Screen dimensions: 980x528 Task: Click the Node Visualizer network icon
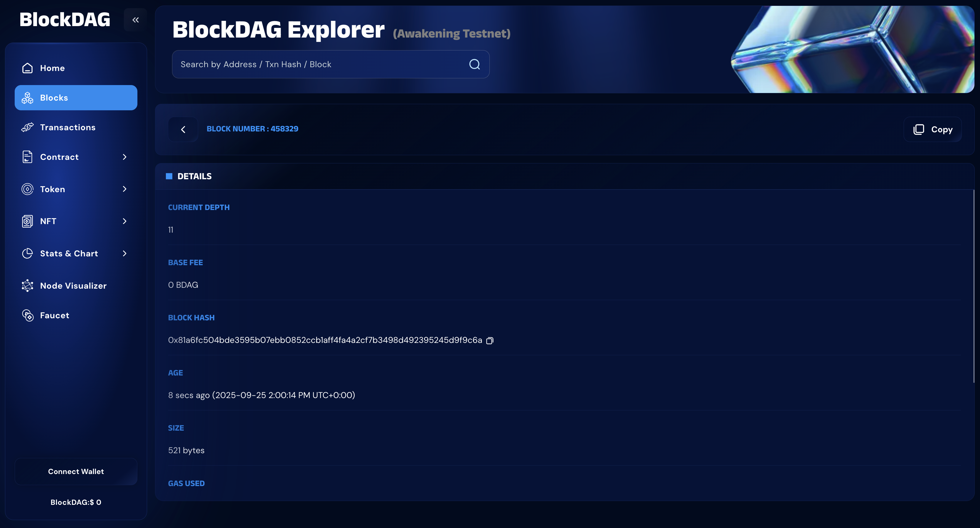(27, 285)
